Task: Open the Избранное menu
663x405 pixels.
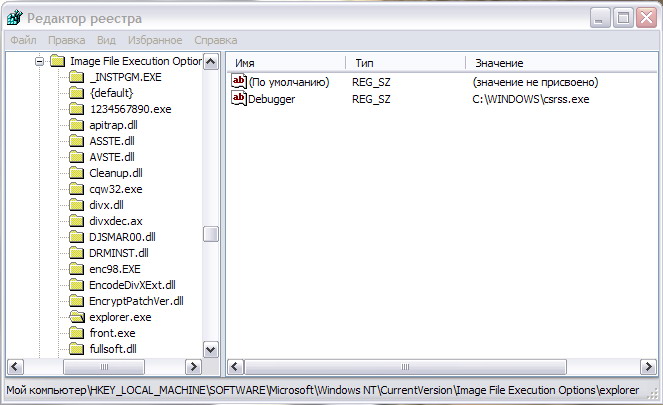Action: (155, 41)
